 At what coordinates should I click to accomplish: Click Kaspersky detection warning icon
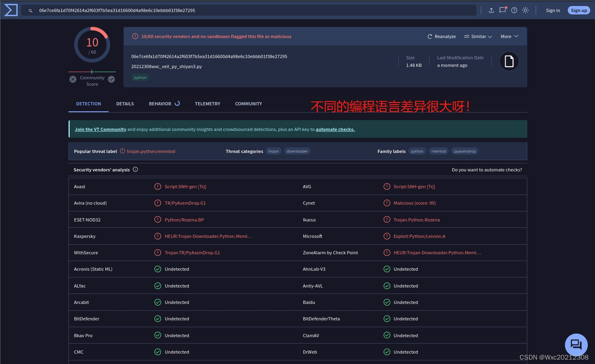coord(158,236)
